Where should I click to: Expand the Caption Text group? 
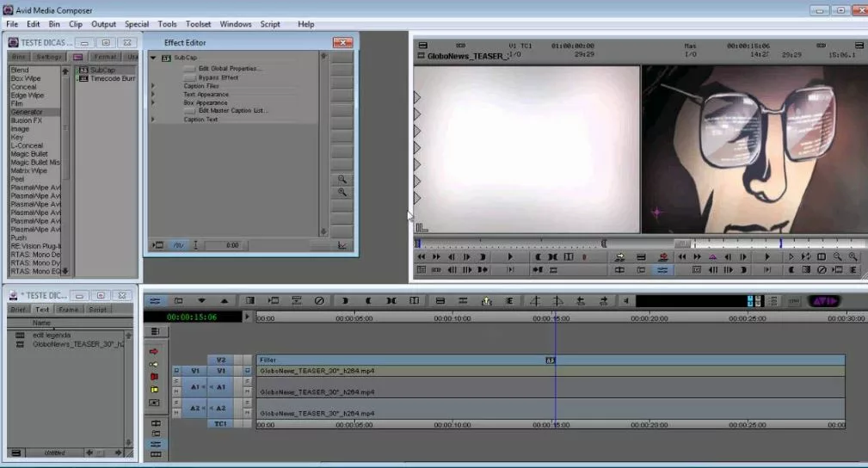pyautogui.click(x=153, y=119)
